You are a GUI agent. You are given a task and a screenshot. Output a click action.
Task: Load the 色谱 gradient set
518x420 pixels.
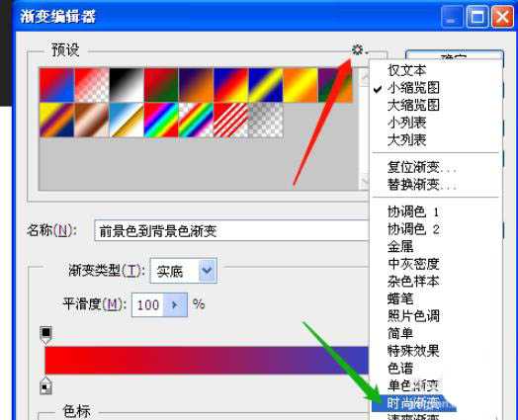(400, 369)
